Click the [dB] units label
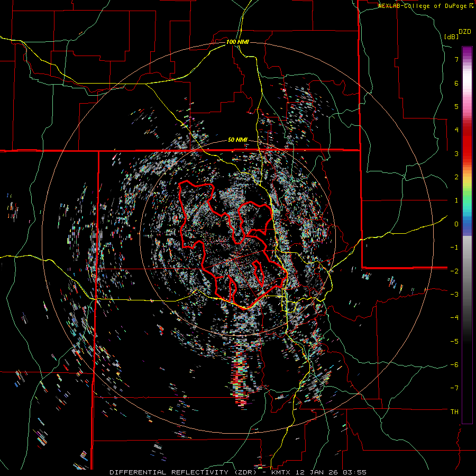 (451, 36)
